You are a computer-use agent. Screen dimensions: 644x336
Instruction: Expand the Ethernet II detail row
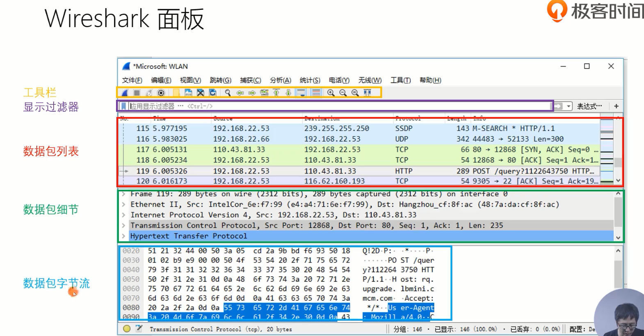click(x=123, y=205)
